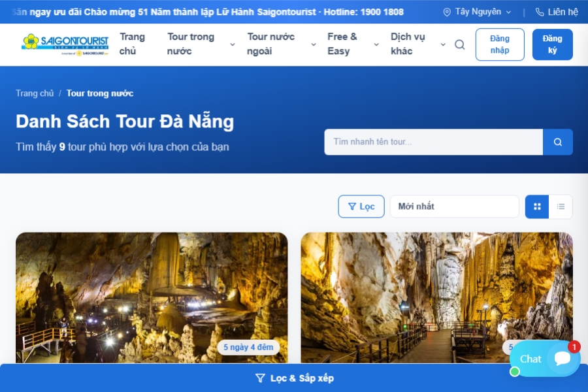Screen dimensions: 588x392
Task: Open Tour trong nước navbar item
Action: coord(191,44)
